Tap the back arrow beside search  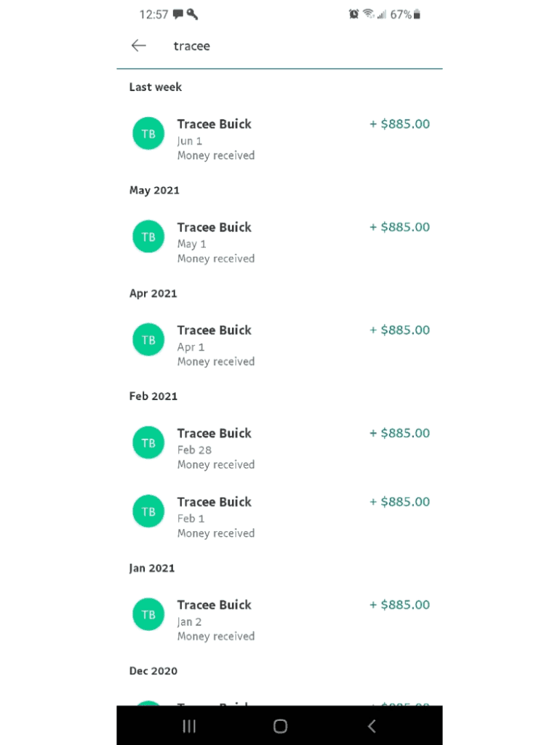138,46
